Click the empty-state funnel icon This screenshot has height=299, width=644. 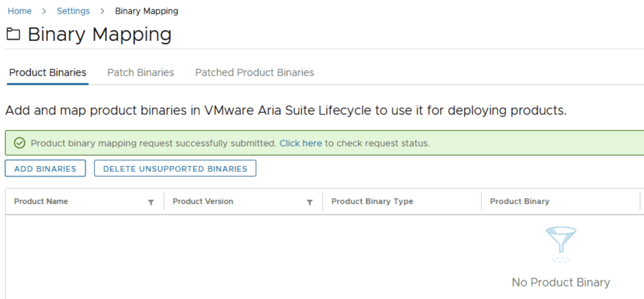[x=560, y=244]
